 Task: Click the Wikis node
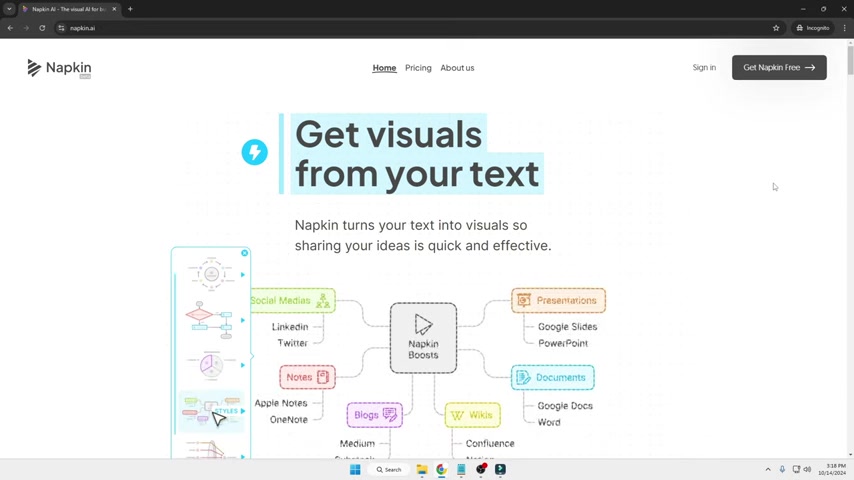pyautogui.click(x=472, y=415)
